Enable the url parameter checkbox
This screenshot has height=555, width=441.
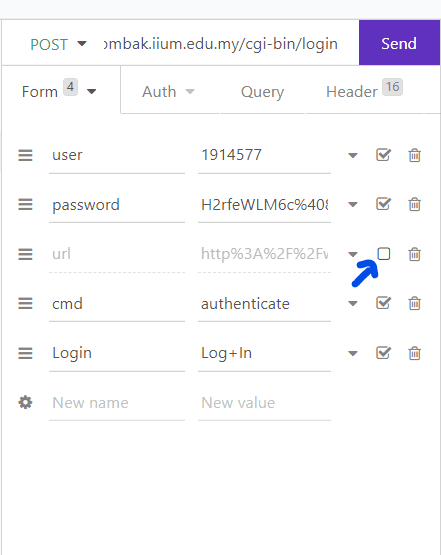pos(384,254)
